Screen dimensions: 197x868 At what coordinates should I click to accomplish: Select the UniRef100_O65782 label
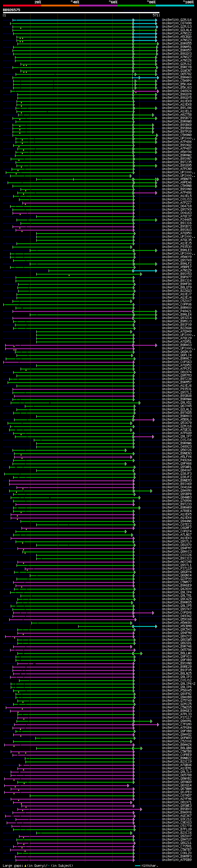tap(177, 74)
